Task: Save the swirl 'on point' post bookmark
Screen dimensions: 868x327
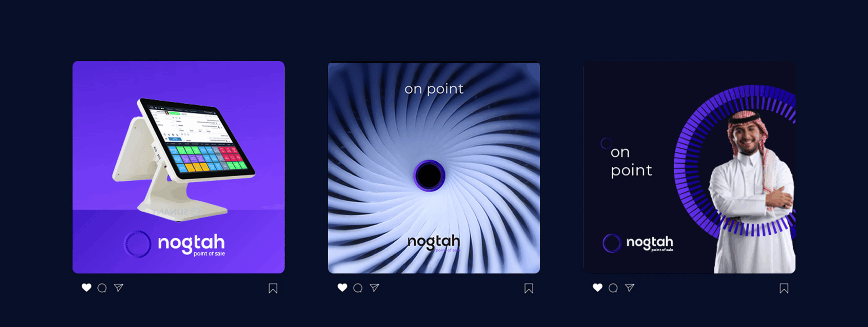Action: point(529,288)
